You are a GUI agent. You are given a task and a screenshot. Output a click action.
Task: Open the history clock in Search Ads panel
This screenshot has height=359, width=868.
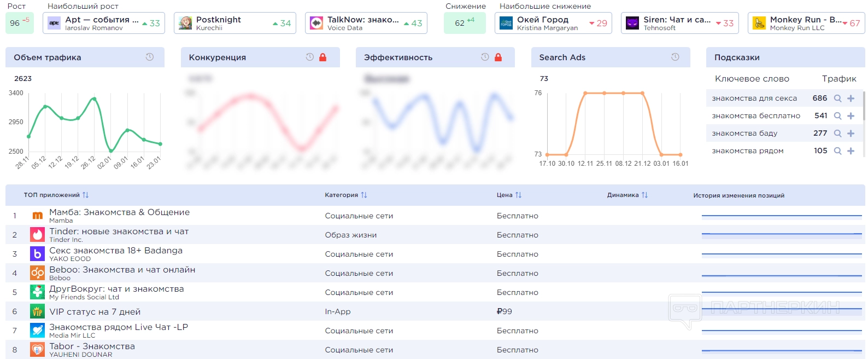pyautogui.click(x=675, y=57)
